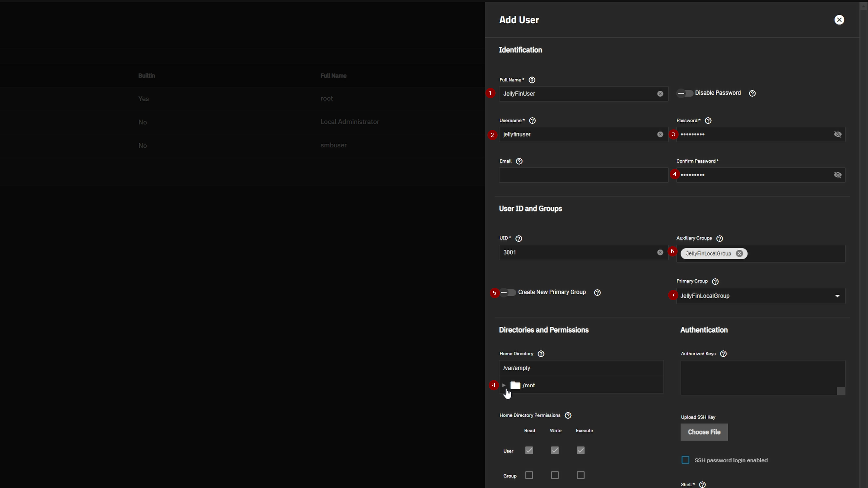Focus the UID input field
868x488 pixels.
[583, 252]
